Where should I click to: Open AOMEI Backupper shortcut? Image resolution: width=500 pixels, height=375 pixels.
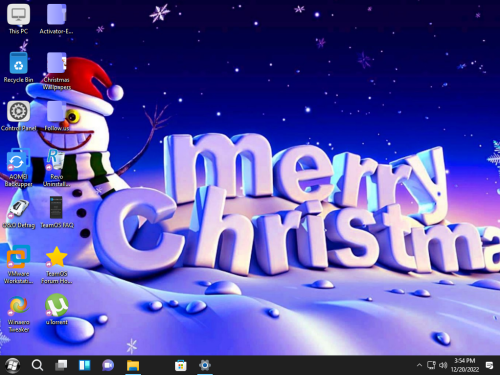18,167
